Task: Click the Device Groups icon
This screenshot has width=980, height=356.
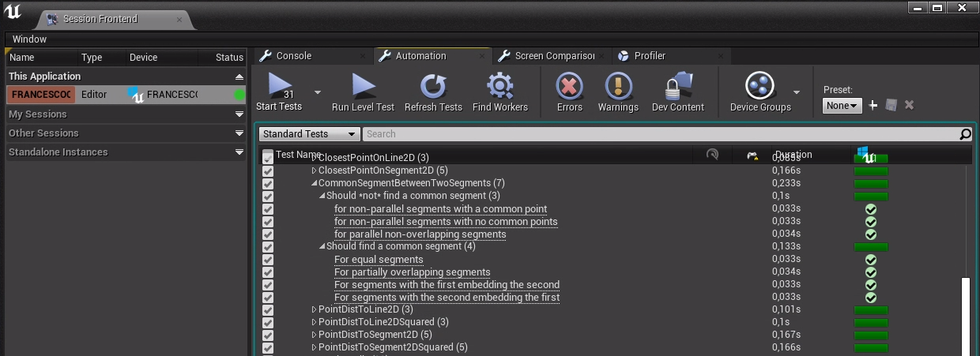Action: [x=759, y=85]
